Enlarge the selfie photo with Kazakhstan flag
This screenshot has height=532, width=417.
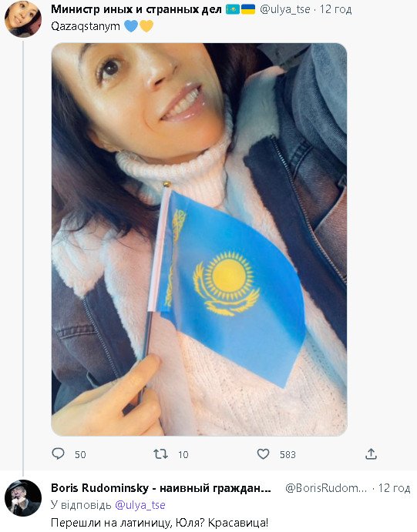click(199, 239)
